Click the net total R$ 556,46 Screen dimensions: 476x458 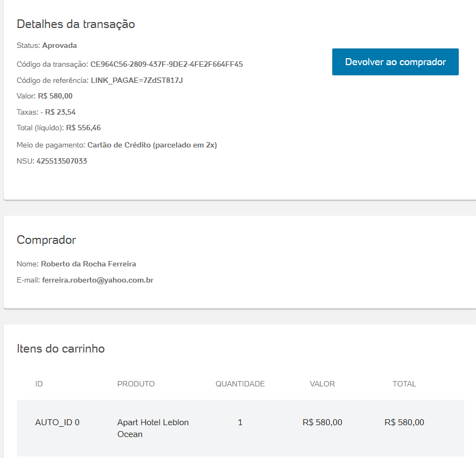[83, 128]
